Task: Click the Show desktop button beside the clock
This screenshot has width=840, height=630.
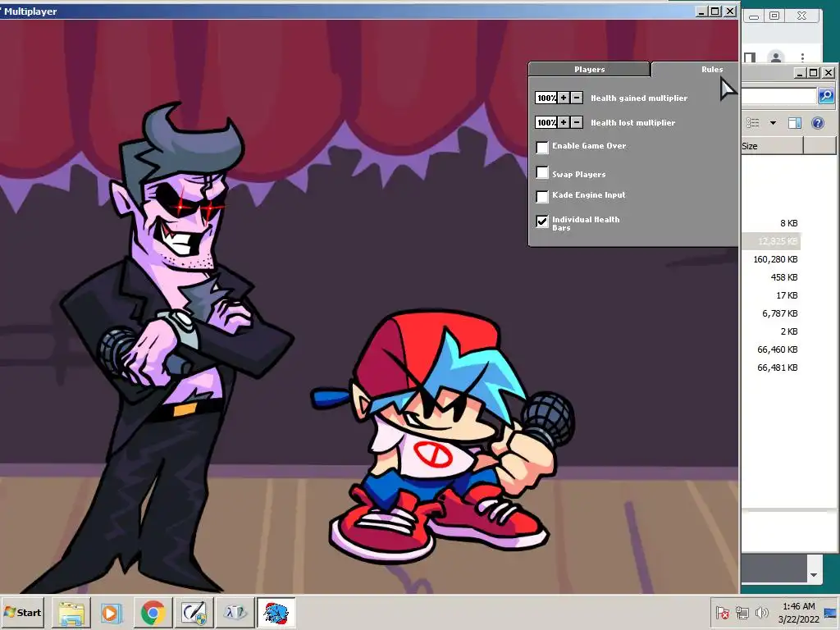Action: [831, 612]
